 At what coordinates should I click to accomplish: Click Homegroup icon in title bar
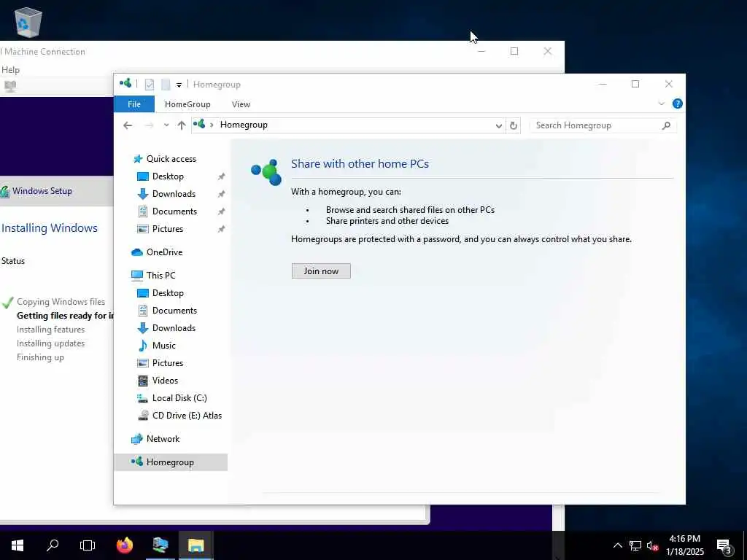(x=125, y=83)
